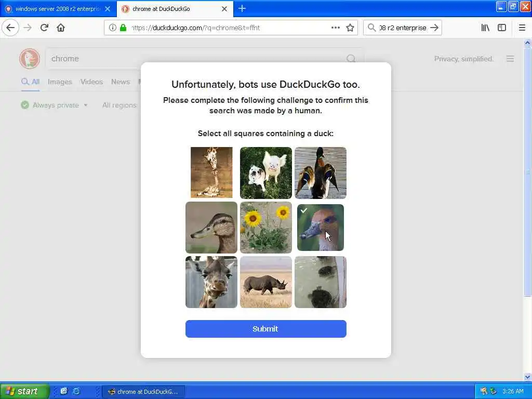Expand the 'Always private' dropdown
Image resolution: width=532 pixels, height=399 pixels.
pyautogui.click(x=54, y=105)
